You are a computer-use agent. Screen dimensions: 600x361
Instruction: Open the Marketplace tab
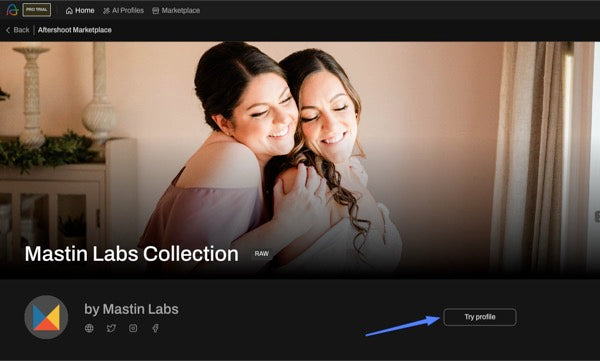176,10
